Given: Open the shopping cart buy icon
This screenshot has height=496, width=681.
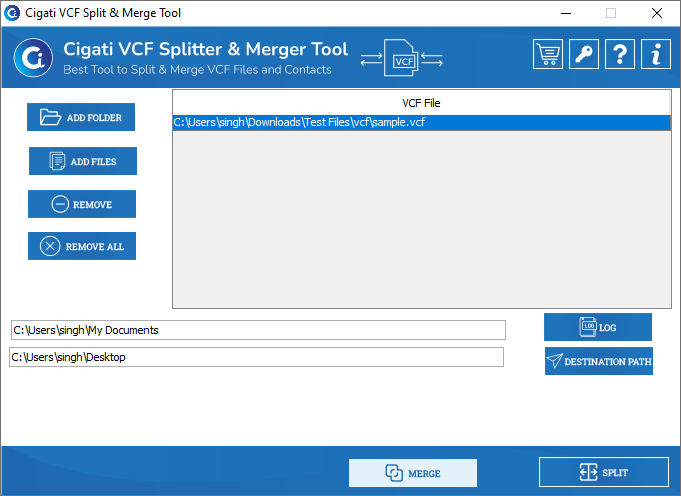Looking at the screenshot, I should click(x=548, y=54).
